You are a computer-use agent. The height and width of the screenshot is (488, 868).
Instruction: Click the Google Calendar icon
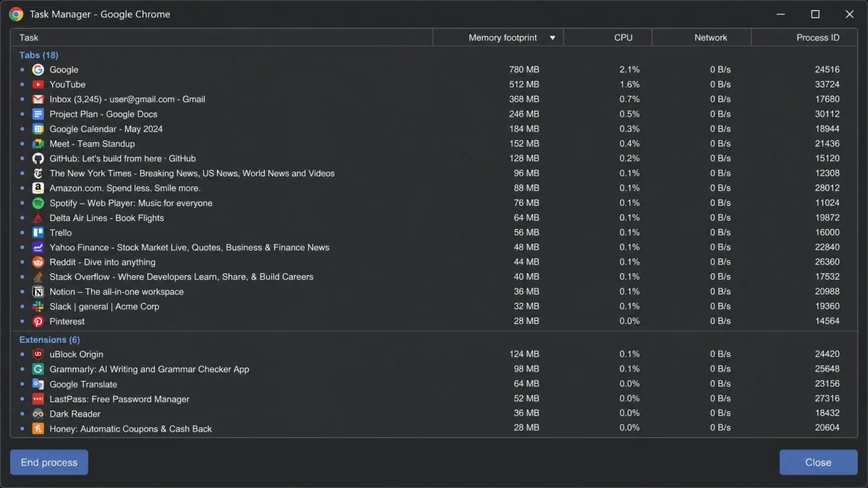tap(38, 129)
